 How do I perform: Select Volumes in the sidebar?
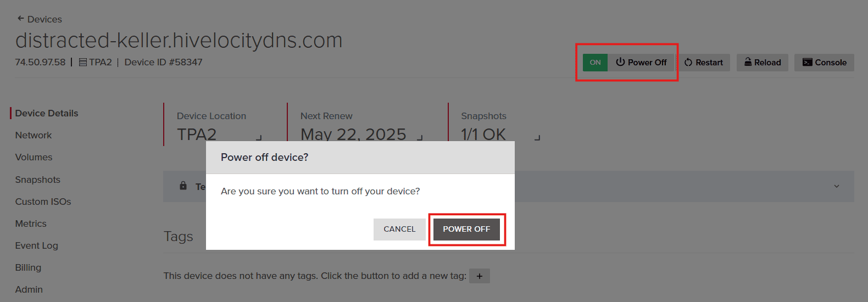34,157
